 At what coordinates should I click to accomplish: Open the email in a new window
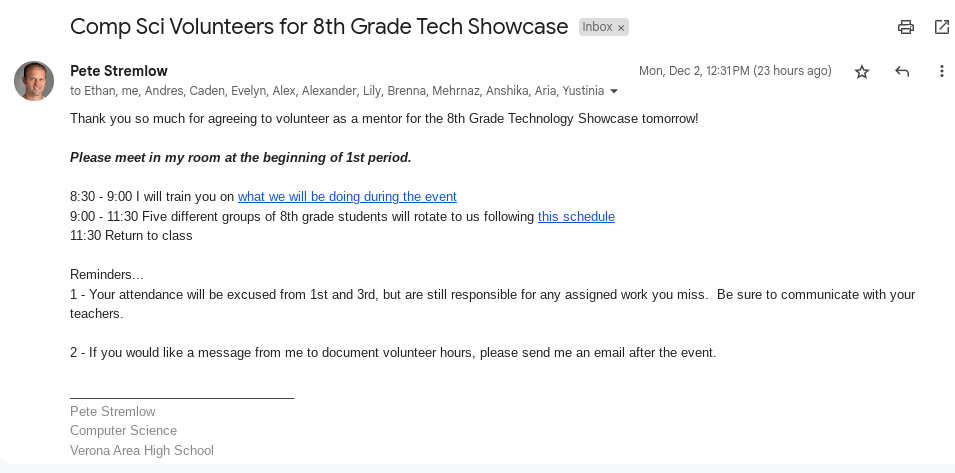941,27
